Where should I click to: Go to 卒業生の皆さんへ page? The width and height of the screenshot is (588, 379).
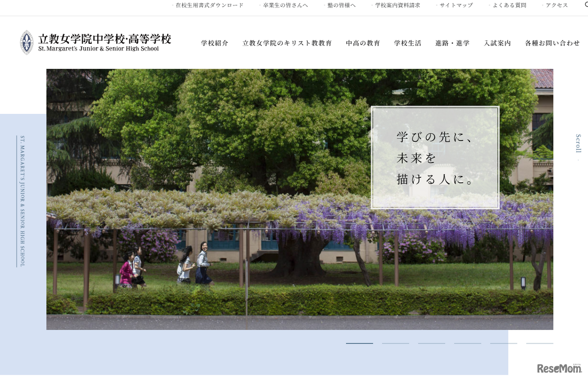[285, 6]
